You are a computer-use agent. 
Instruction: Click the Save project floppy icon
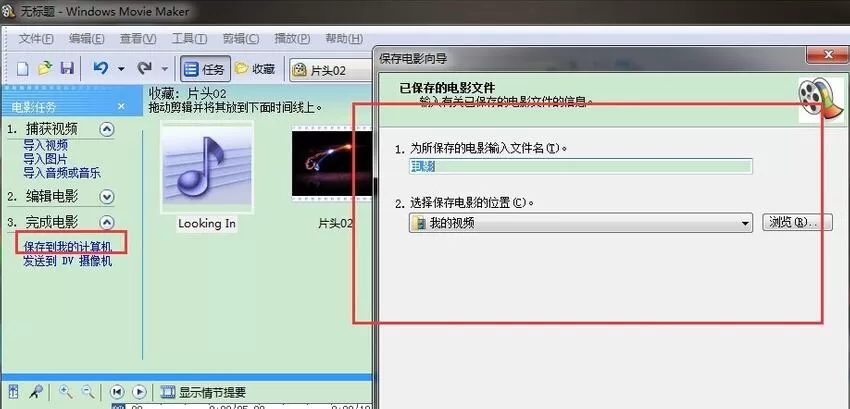pos(67,68)
